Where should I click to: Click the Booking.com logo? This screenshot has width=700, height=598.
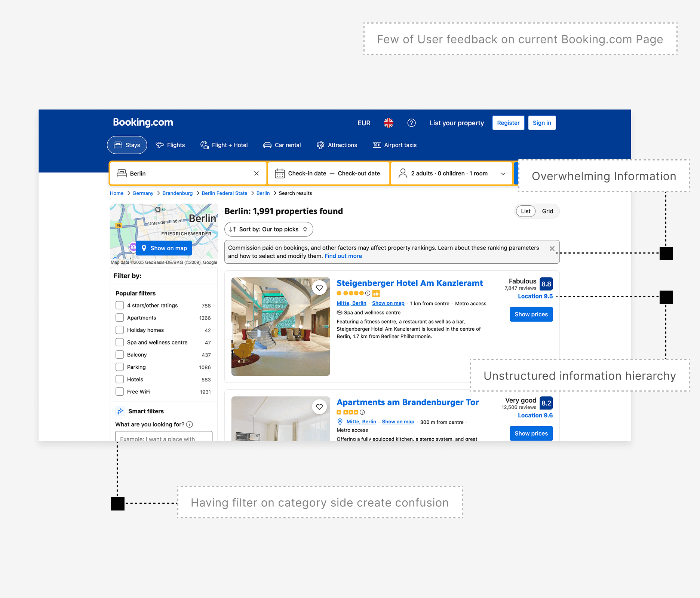click(143, 122)
